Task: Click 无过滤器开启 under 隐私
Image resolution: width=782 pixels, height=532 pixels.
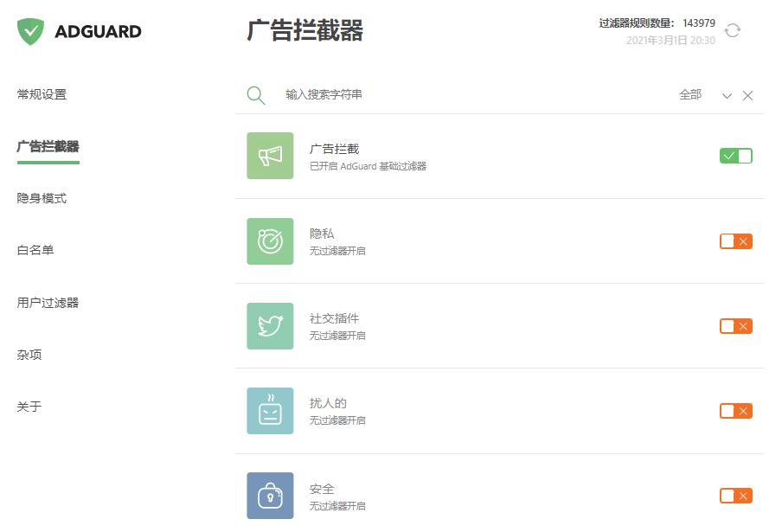Action: (x=337, y=251)
